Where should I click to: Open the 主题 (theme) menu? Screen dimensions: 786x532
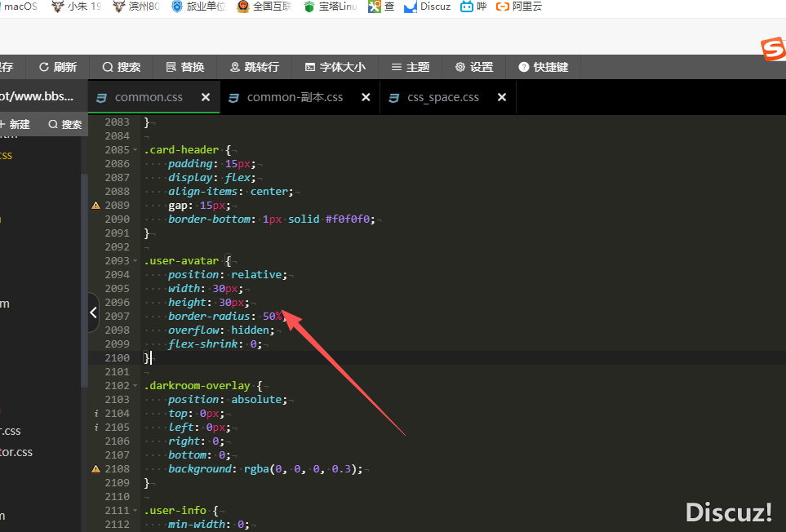pyautogui.click(x=410, y=67)
